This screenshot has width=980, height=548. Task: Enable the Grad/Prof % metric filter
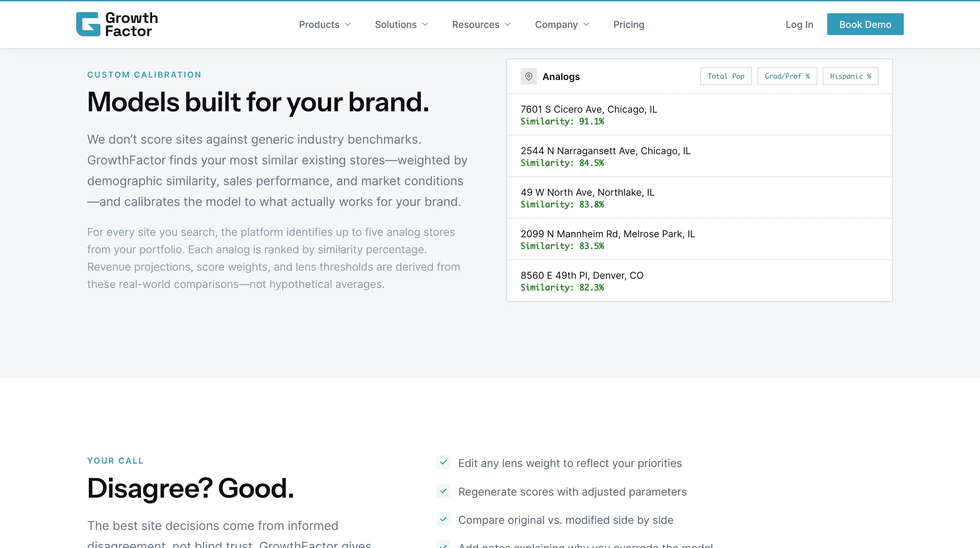point(787,76)
